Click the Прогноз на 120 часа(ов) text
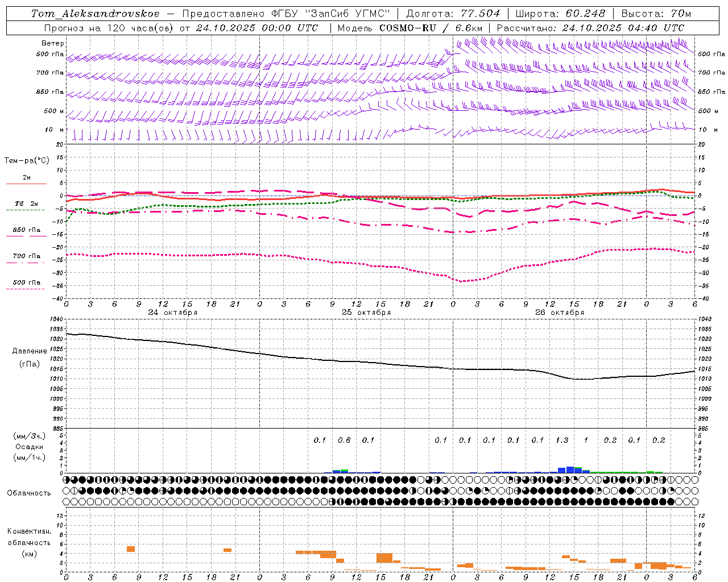 tap(110, 28)
